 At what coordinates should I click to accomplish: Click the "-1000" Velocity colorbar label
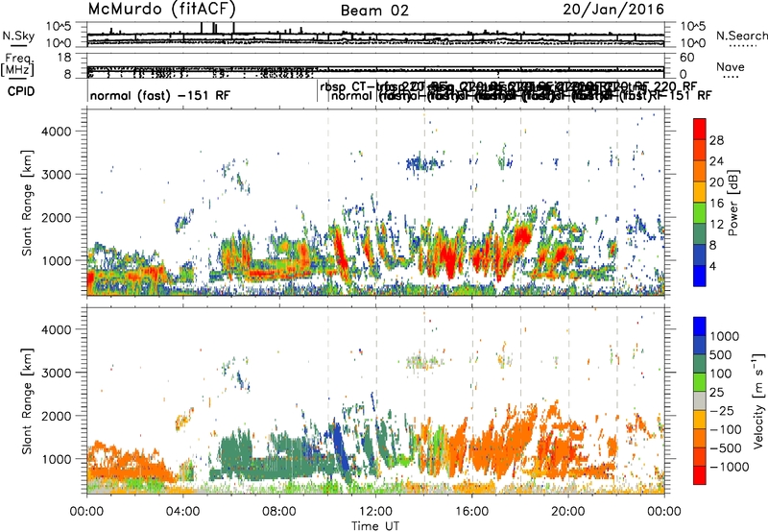(x=729, y=467)
